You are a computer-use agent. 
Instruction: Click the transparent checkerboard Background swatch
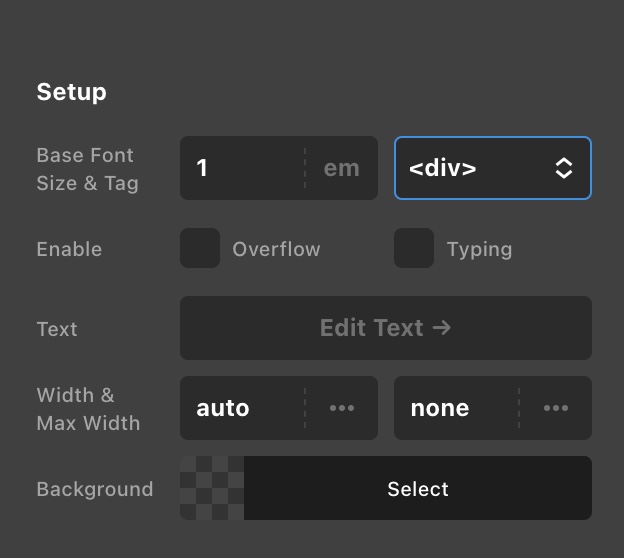click(212, 488)
